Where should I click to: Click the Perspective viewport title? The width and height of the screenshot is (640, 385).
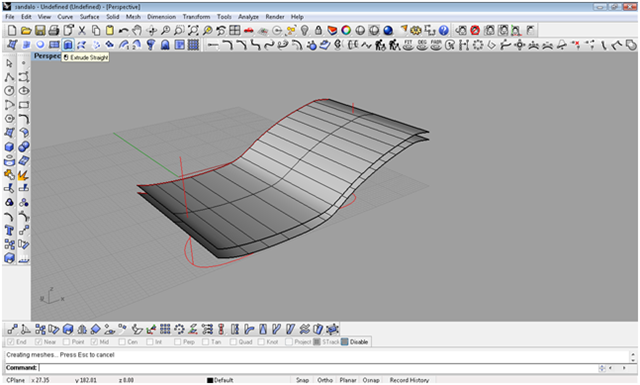(x=47, y=56)
